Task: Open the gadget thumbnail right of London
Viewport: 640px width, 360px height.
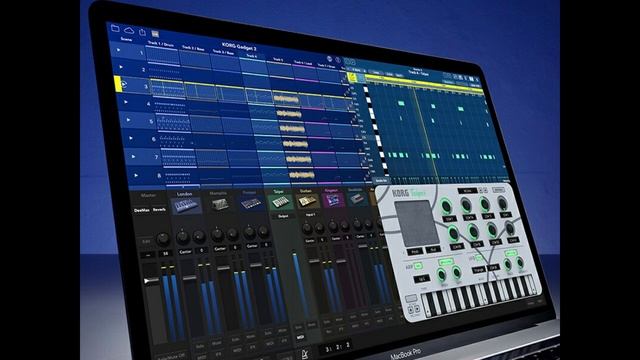Action: (220, 204)
